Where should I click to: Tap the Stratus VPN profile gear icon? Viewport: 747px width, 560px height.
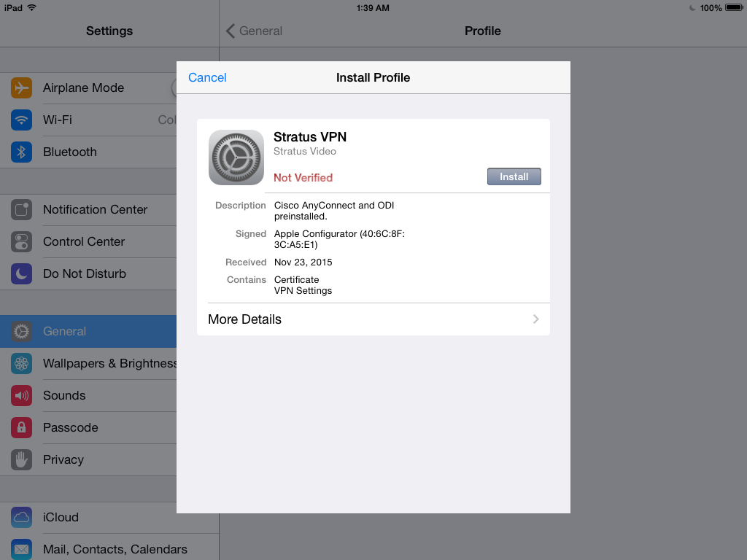[x=236, y=157]
